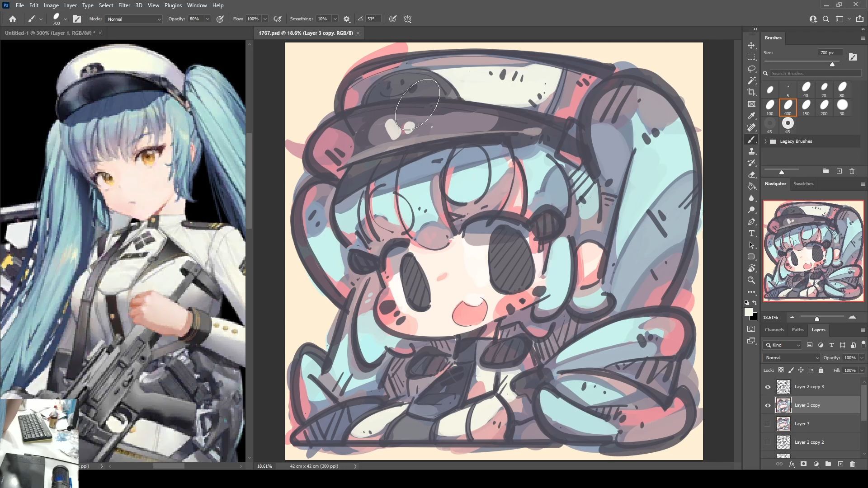Select the Move tool
The width and height of the screenshot is (868, 488).
pyautogui.click(x=751, y=46)
